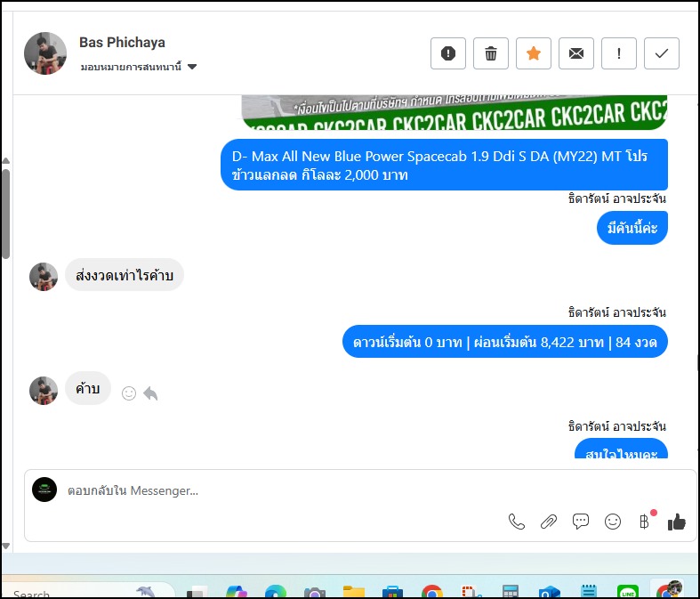Click the vertical scrollbar thumb
700x599 pixels.
pyautogui.click(x=6, y=214)
